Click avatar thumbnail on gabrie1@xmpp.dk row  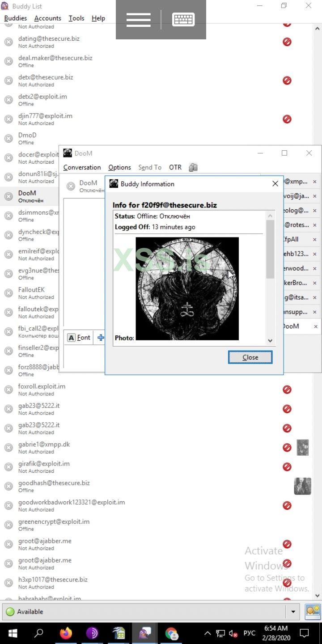tap(303, 447)
